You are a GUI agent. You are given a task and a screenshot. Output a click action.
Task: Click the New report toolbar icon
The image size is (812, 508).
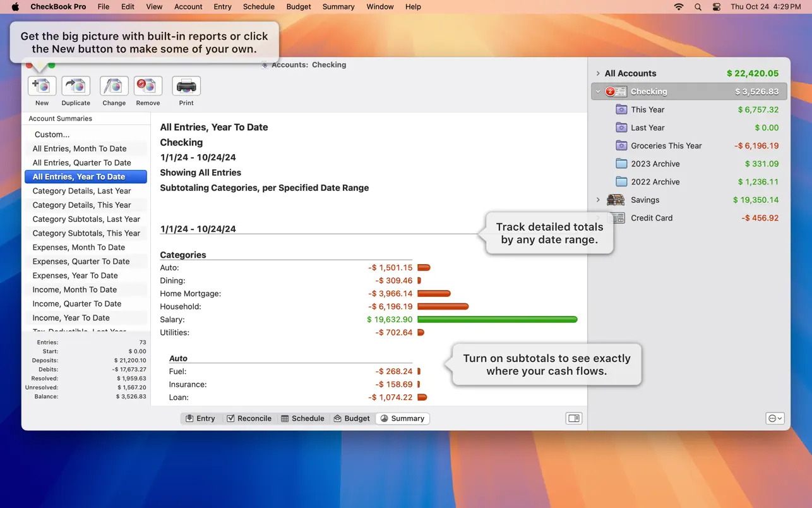coord(42,86)
